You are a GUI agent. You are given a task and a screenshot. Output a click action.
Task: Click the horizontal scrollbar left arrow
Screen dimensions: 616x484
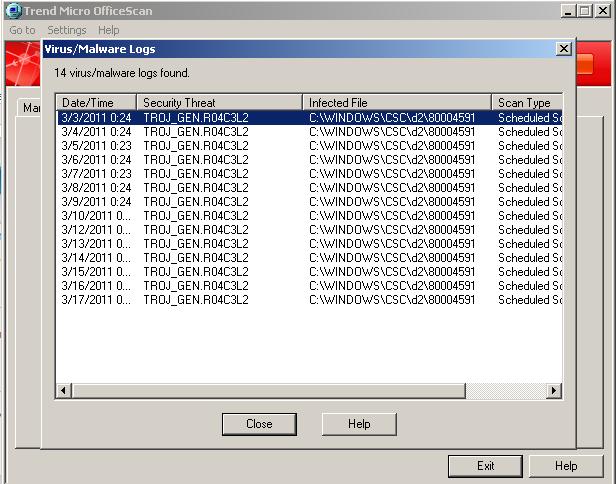tap(63, 390)
